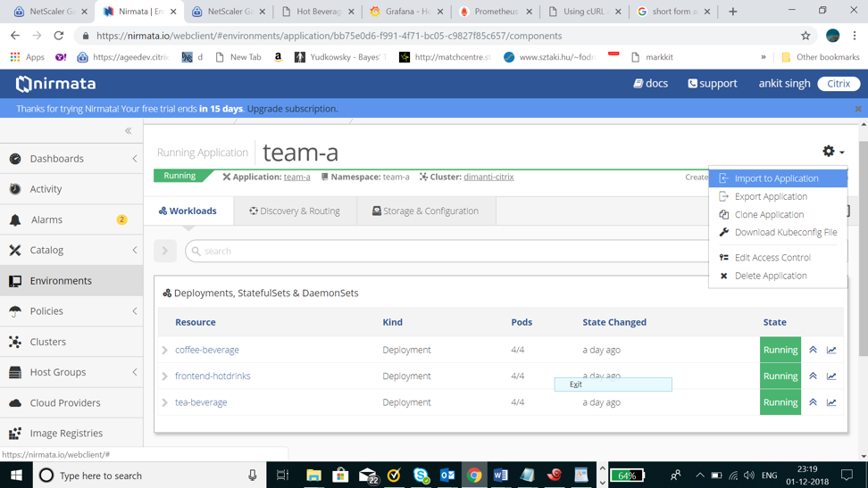Expand the coffee-beverage row

[x=165, y=351]
